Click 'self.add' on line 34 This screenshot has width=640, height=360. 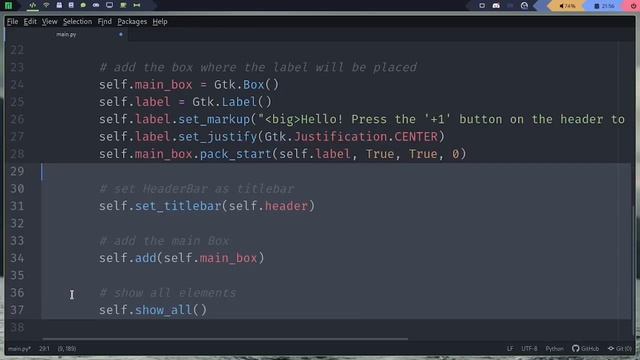click(x=128, y=258)
